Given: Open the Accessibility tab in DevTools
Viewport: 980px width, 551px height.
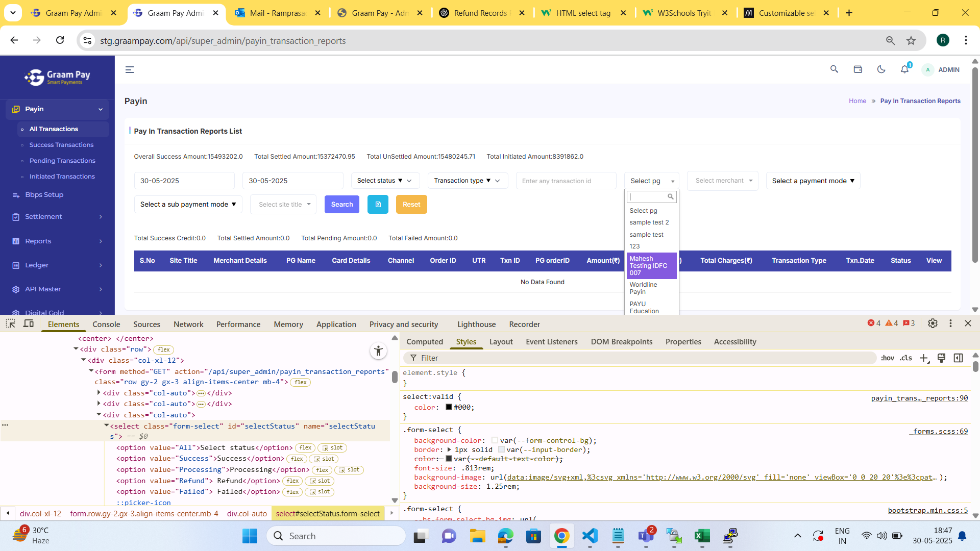Looking at the screenshot, I should point(735,342).
